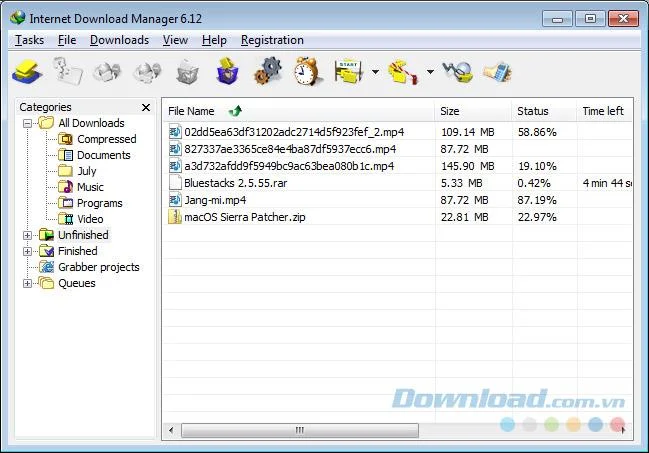Viewport: 649px width, 453px height.
Task: Click the 145.90 MB size cell
Action: click(x=468, y=166)
